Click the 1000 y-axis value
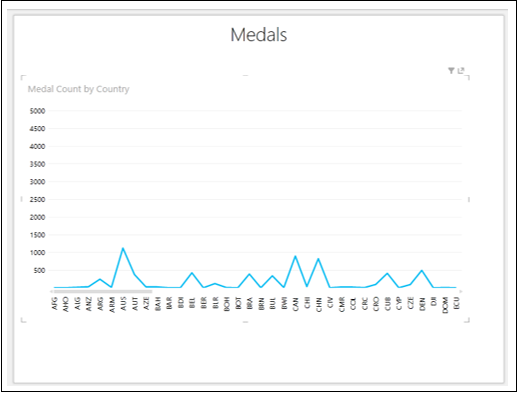The width and height of the screenshot is (518, 393). (37, 253)
